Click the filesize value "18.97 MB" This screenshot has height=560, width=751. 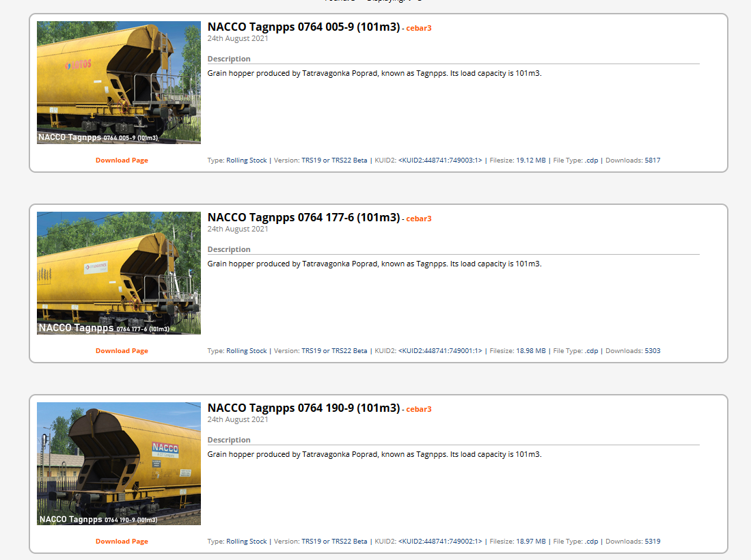531,542
